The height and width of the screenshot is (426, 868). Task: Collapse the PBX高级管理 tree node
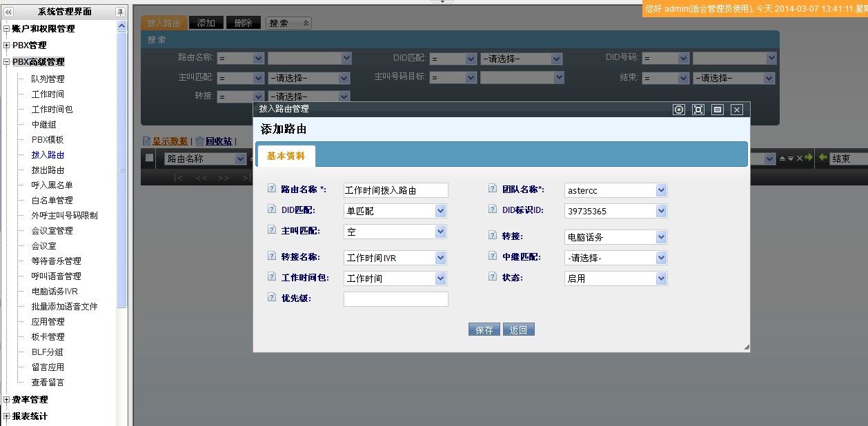pyautogui.click(x=7, y=62)
